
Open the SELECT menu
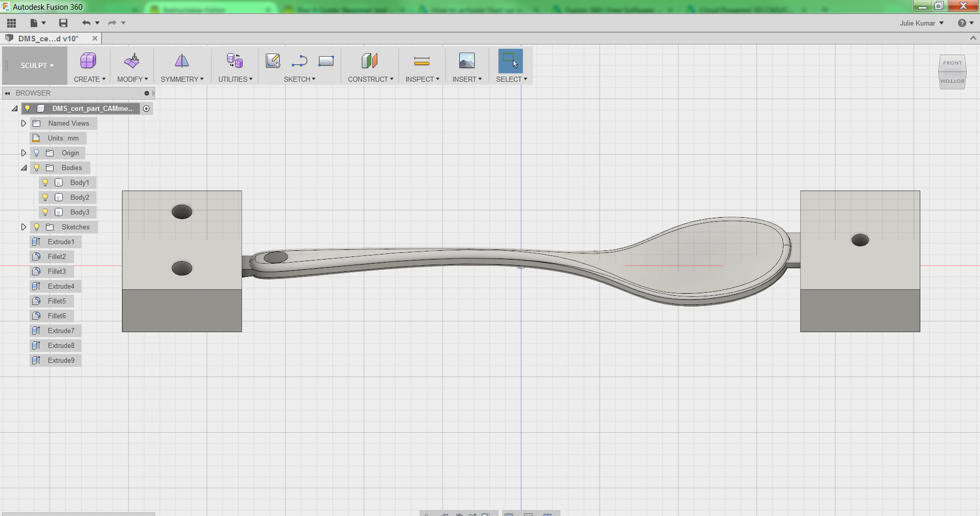[511, 79]
